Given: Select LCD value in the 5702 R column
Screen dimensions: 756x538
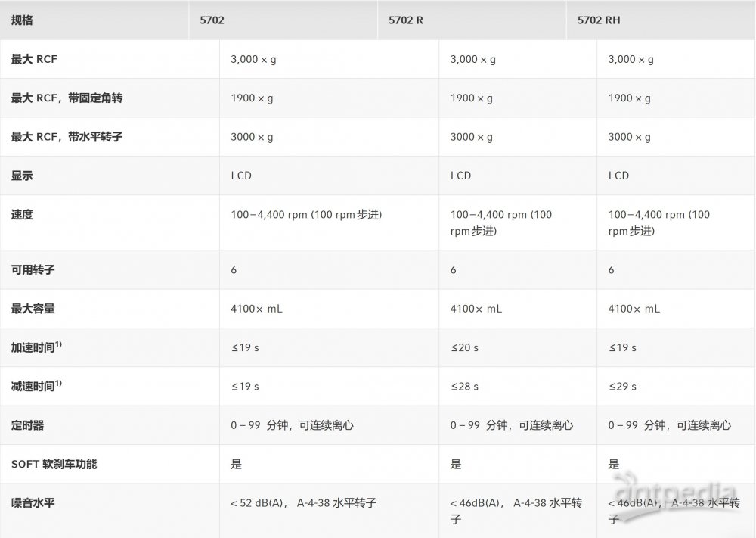Looking at the screenshot, I should pos(460,176).
